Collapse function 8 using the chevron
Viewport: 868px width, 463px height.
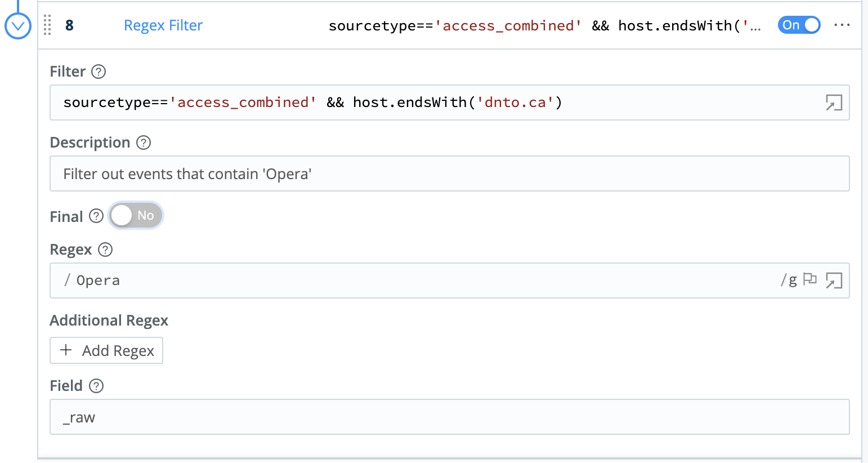17,25
